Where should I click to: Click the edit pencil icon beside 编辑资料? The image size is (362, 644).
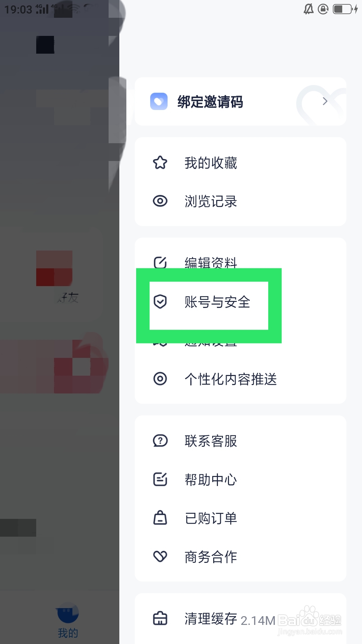(160, 262)
